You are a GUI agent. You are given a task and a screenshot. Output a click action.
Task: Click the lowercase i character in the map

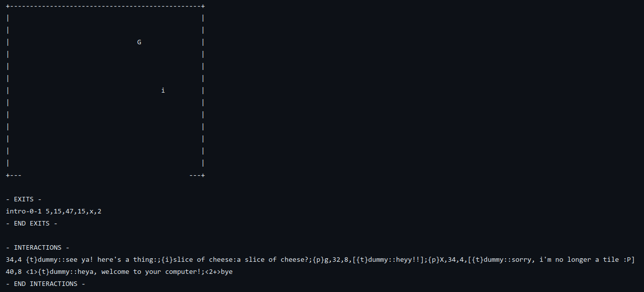point(163,91)
